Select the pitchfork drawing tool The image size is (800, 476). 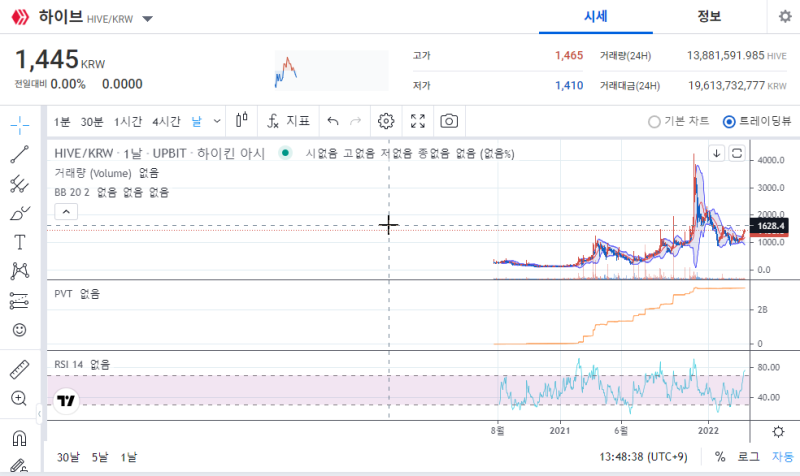point(20,184)
